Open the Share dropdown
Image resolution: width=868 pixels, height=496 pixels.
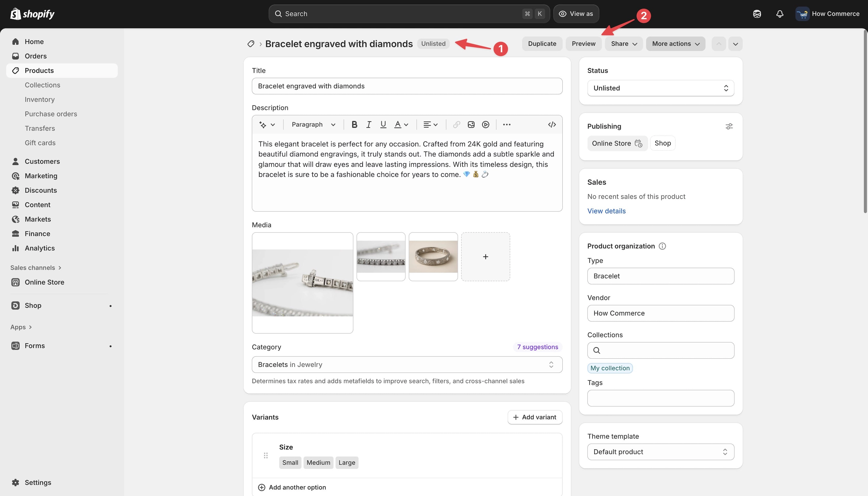pyautogui.click(x=624, y=44)
